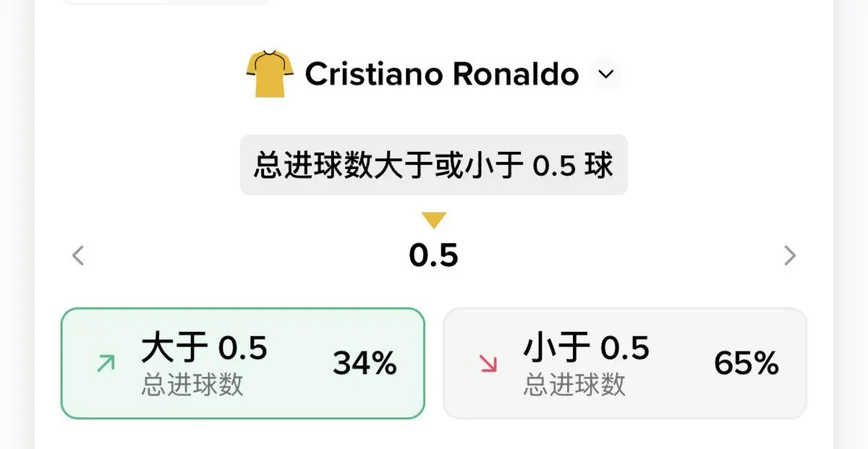Click empty white area below the option cards

coord(434,436)
